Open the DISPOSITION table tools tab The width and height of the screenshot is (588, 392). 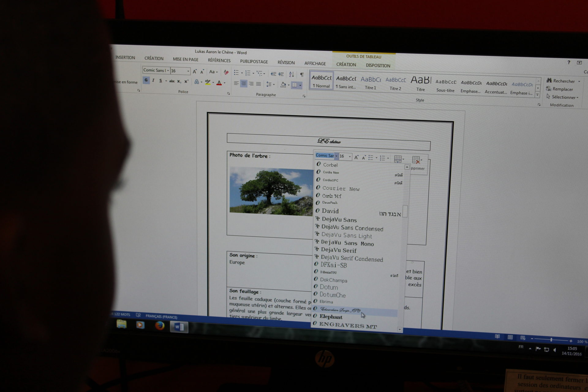[378, 66]
